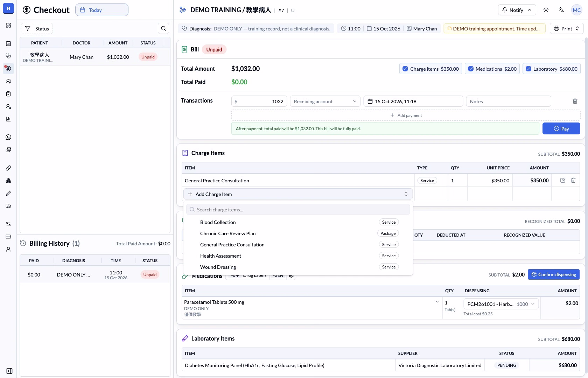
Task: Toggle light/dark theme sun icon
Action: [x=546, y=10]
